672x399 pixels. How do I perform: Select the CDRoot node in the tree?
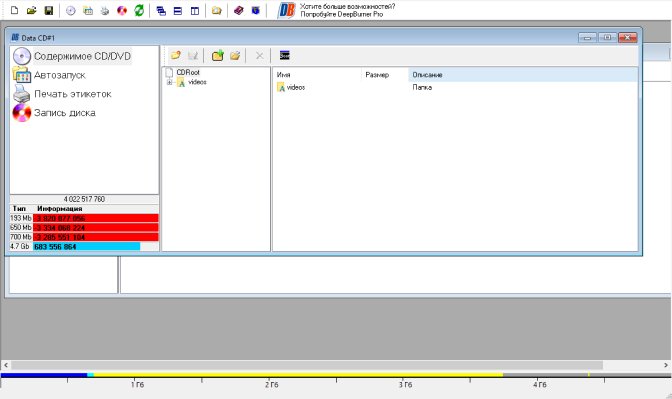click(188, 72)
